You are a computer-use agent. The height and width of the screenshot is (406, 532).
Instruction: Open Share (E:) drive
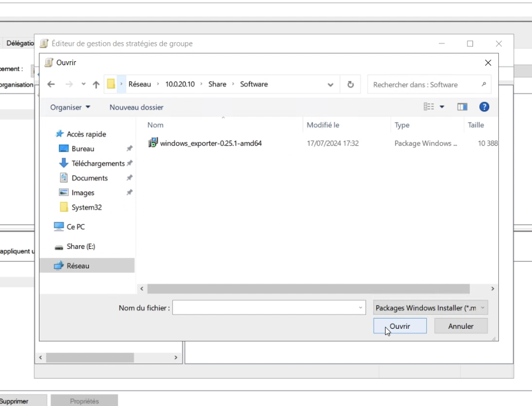pos(81,246)
